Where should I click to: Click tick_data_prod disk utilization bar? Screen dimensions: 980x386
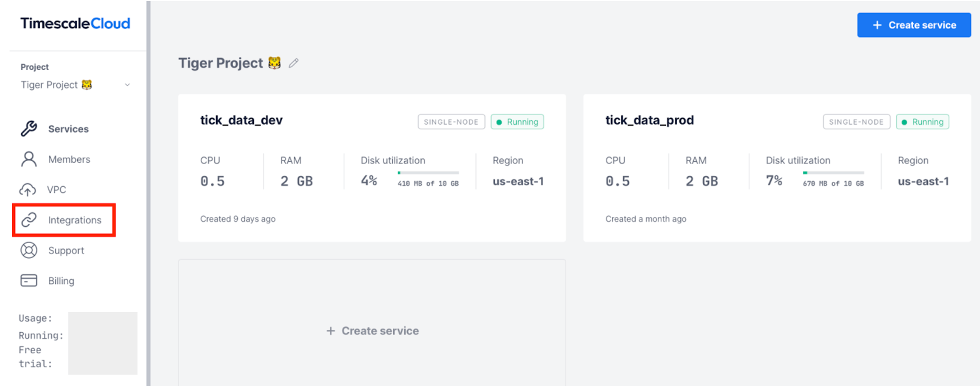tap(833, 173)
